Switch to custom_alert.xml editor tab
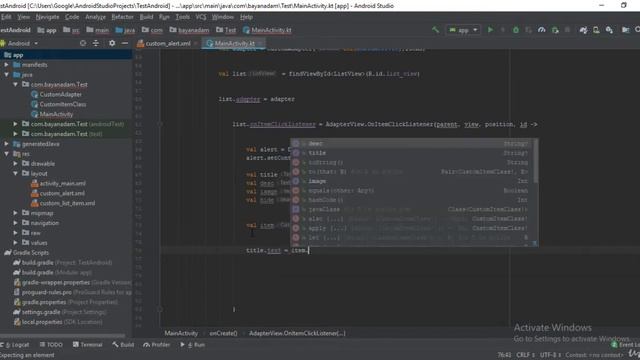This screenshot has height=360, width=640. coord(167,43)
